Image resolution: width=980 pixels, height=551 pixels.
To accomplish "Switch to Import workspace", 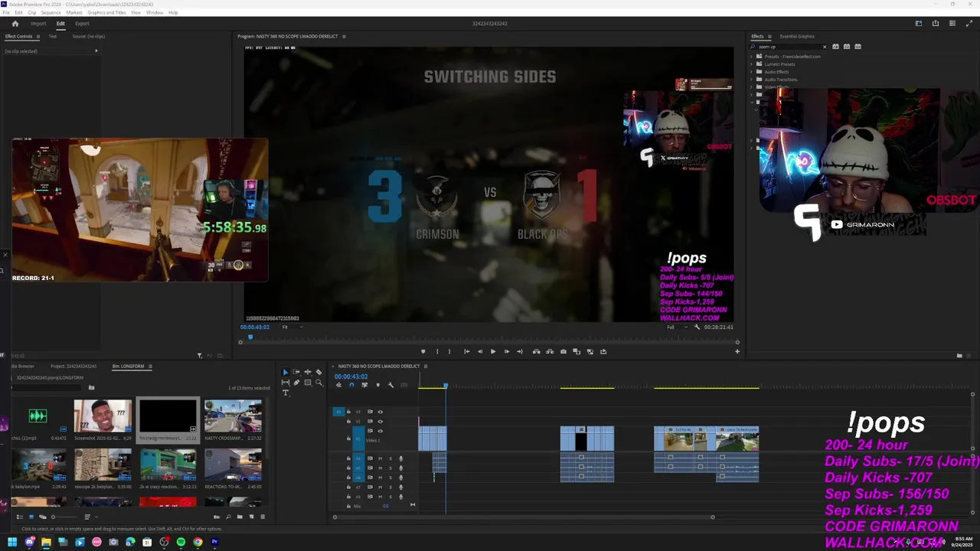I will [x=38, y=24].
